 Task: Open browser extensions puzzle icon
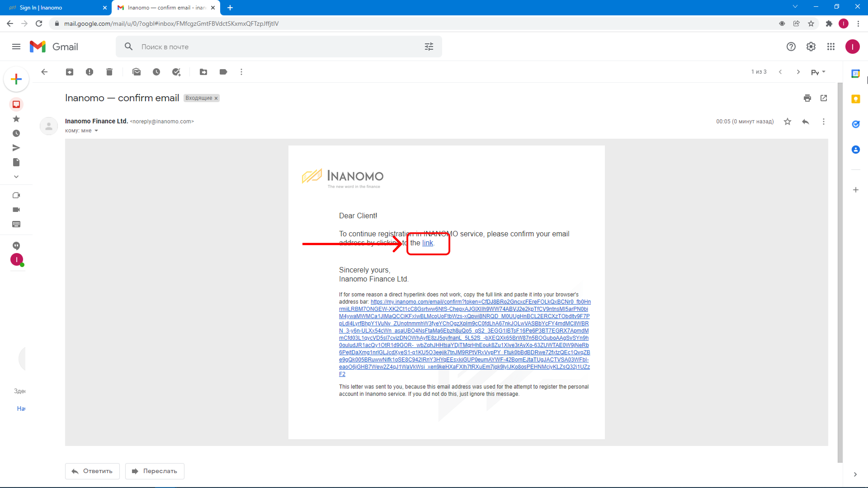829,23
